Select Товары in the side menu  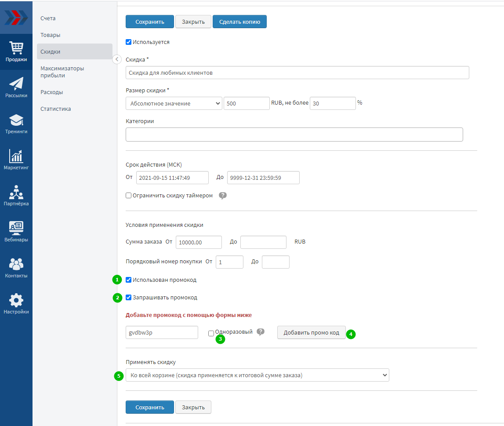tap(51, 35)
